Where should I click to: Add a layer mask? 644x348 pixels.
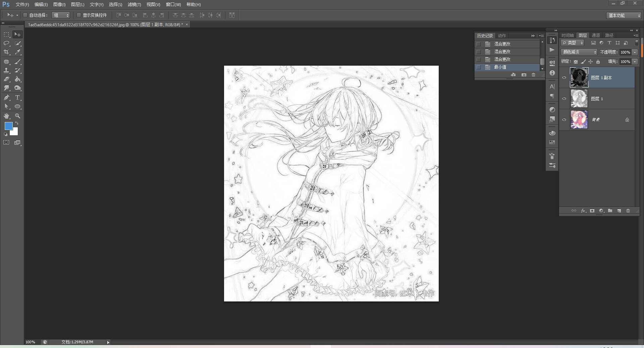[x=592, y=211]
